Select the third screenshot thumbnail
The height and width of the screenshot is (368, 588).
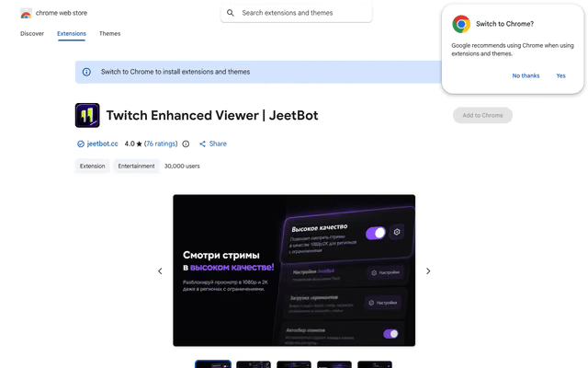pos(294,364)
